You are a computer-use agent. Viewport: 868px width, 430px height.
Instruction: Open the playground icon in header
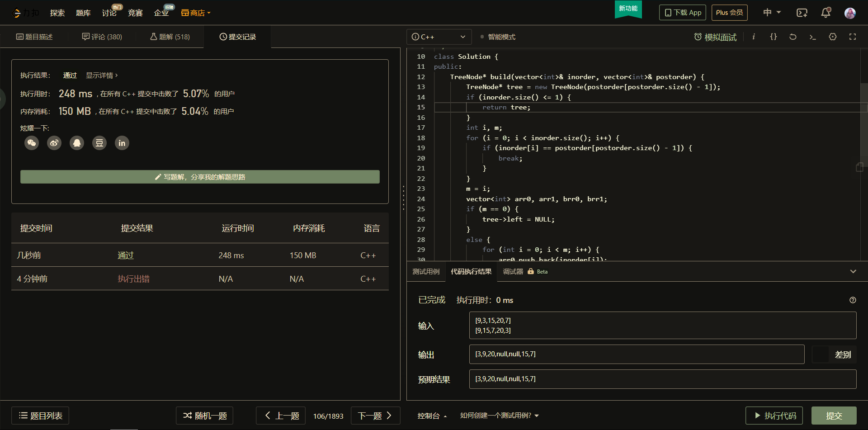[x=802, y=13]
